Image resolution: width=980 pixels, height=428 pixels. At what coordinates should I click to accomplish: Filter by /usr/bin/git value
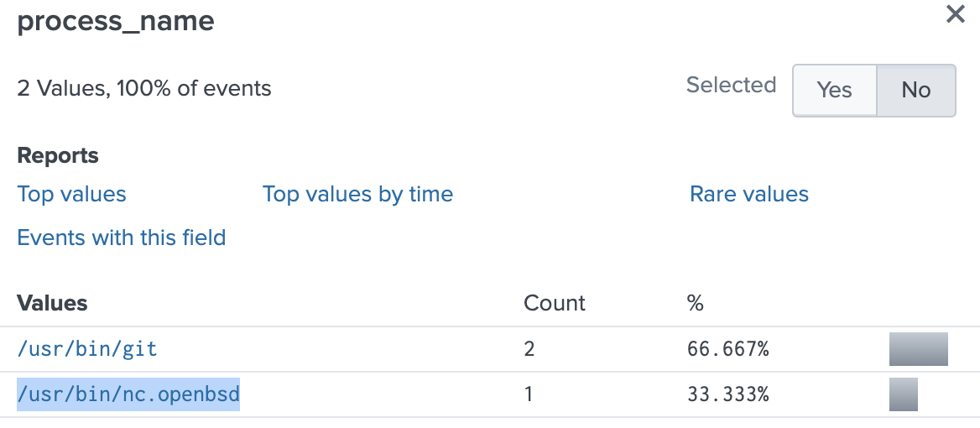[87, 348]
